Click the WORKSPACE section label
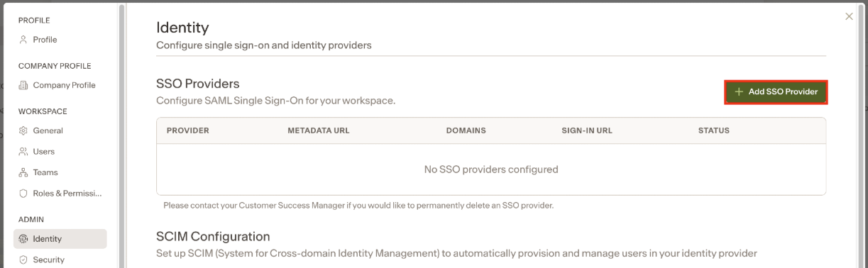This screenshot has height=268, width=868. [x=43, y=111]
